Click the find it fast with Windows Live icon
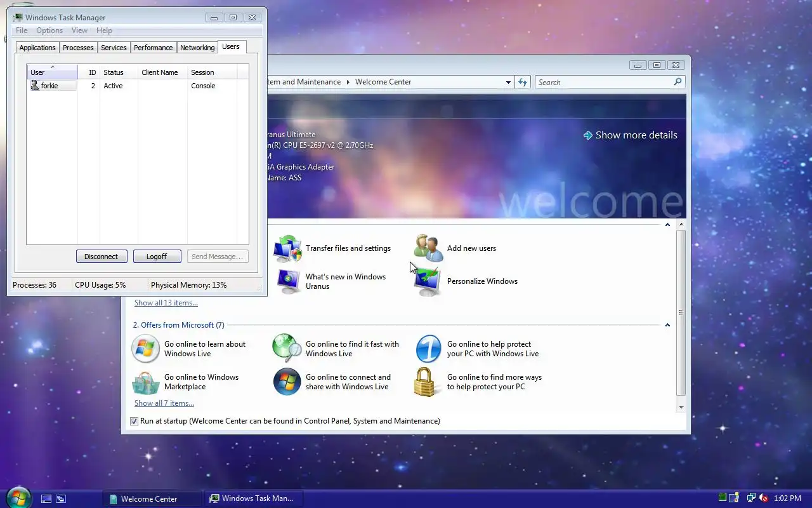Viewport: 812px width, 508px height. tap(287, 349)
